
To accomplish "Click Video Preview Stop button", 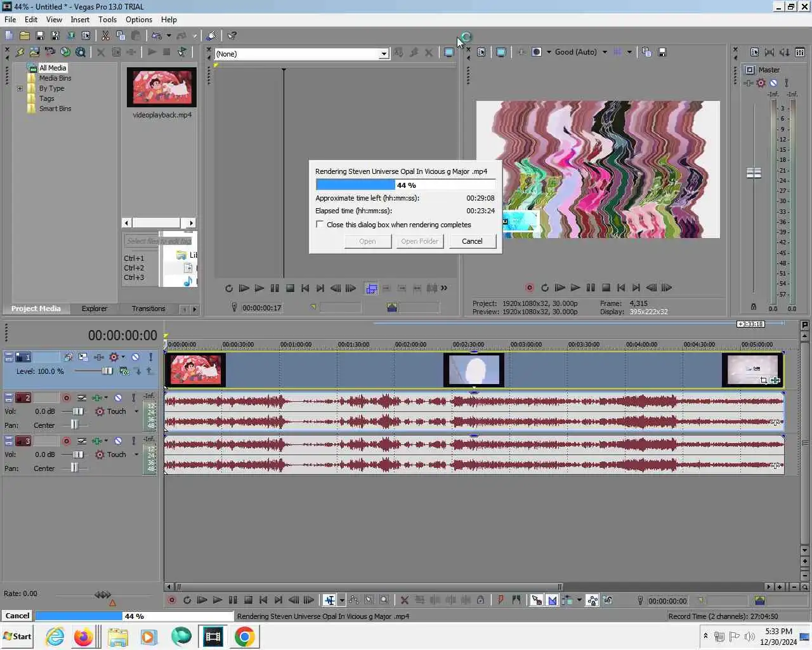I will (x=606, y=288).
